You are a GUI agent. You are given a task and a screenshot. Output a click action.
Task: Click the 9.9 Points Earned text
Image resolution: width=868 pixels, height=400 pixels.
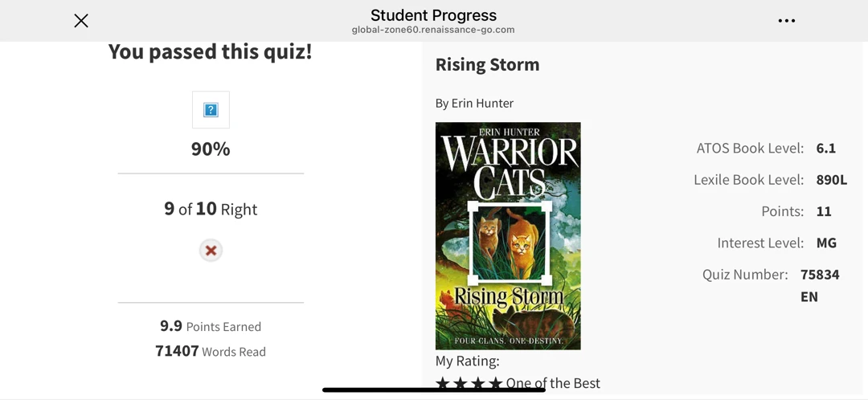pyautogui.click(x=211, y=326)
